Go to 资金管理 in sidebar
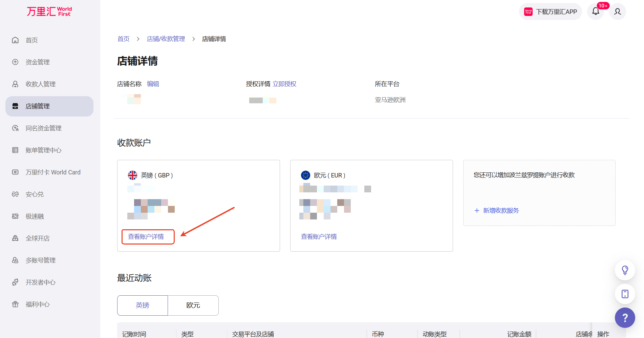The height and width of the screenshot is (338, 644). pos(38,62)
